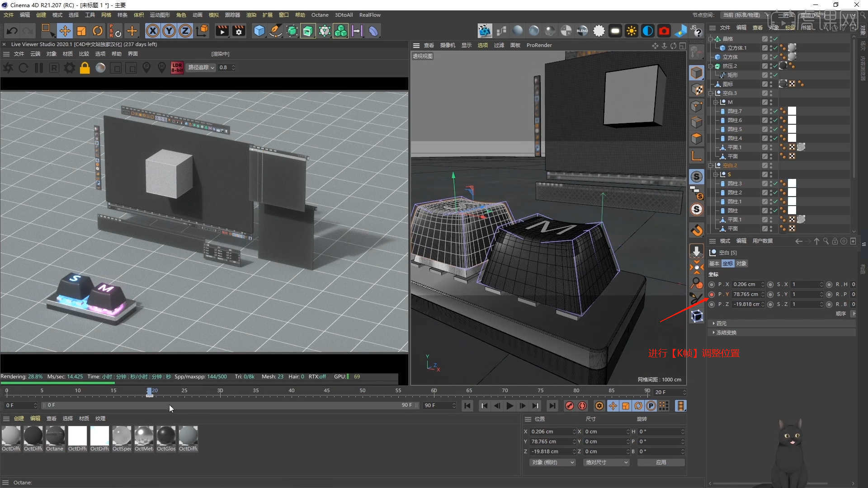Go to start of animation button

467,406
